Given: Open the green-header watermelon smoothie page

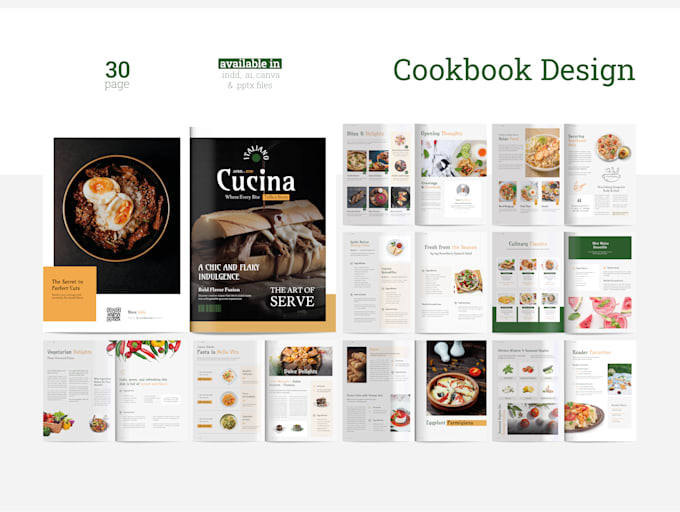Looking at the screenshot, I should point(600,282).
